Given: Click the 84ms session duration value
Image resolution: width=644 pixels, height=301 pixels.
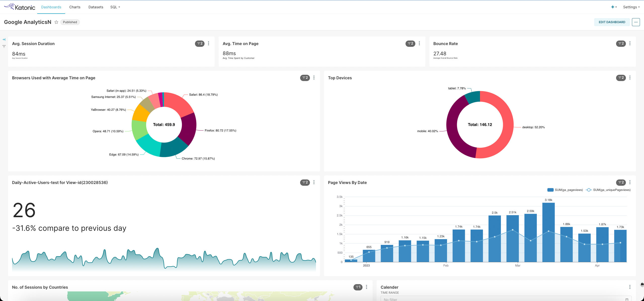Looking at the screenshot, I should (19, 54).
